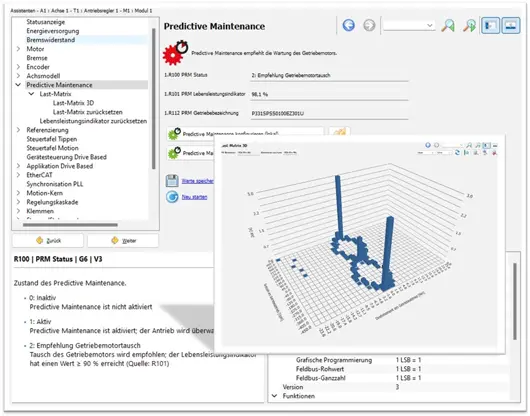The image size is (530, 416).
Task: Collapse the Predictive Maintenance tree node
Action: pos(18,85)
